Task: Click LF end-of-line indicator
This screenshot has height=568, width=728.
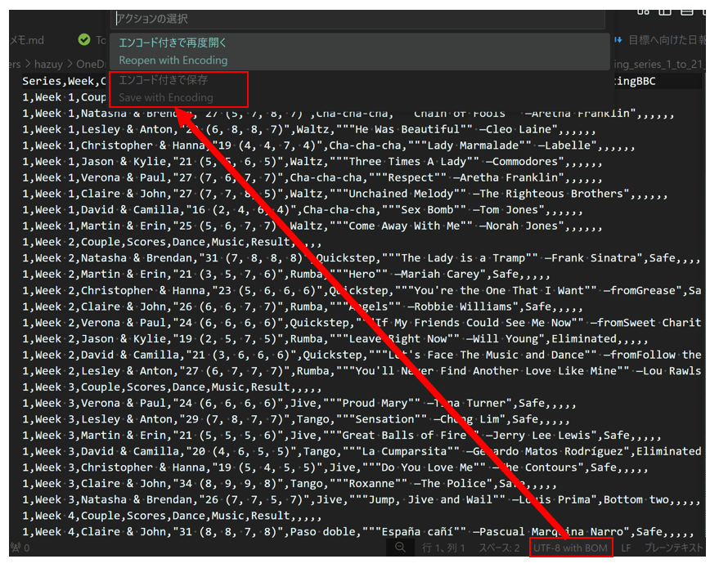Action: (626, 548)
